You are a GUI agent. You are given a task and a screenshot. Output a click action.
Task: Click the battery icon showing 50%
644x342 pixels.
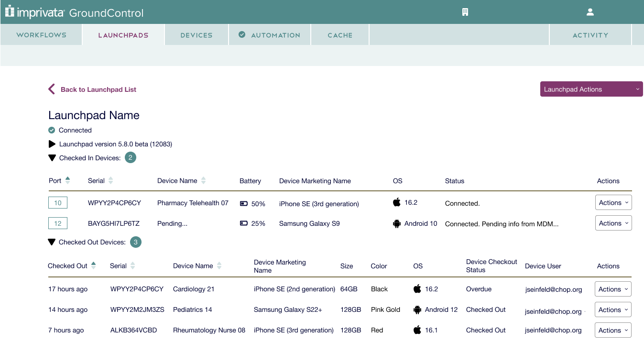pyautogui.click(x=243, y=203)
